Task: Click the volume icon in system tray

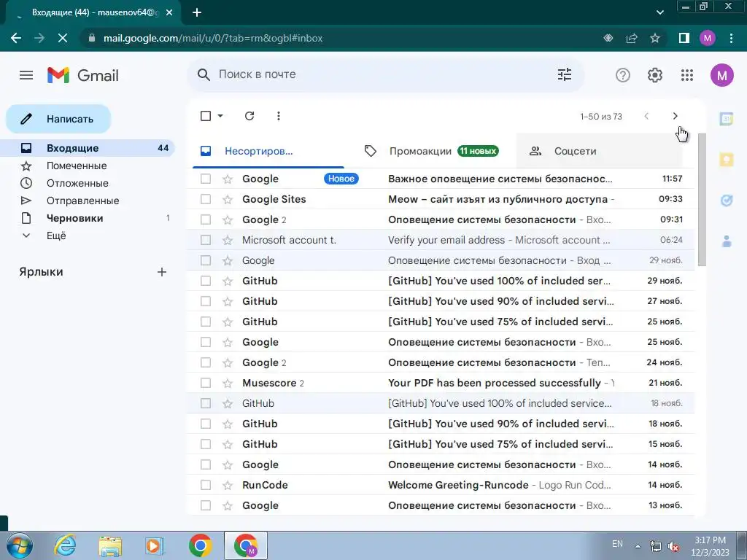Action: [673, 547]
